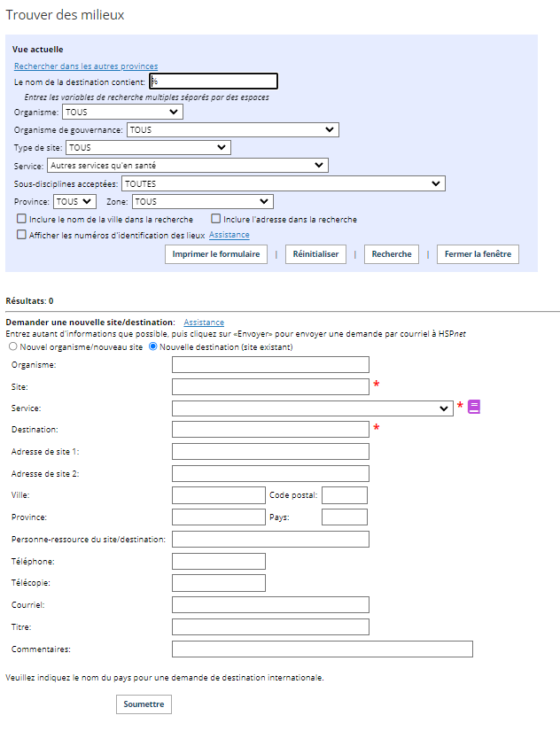This screenshot has width=560, height=731.
Task: Select 'Nouvelle destination (site existant)' radio button
Action: pos(152,346)
